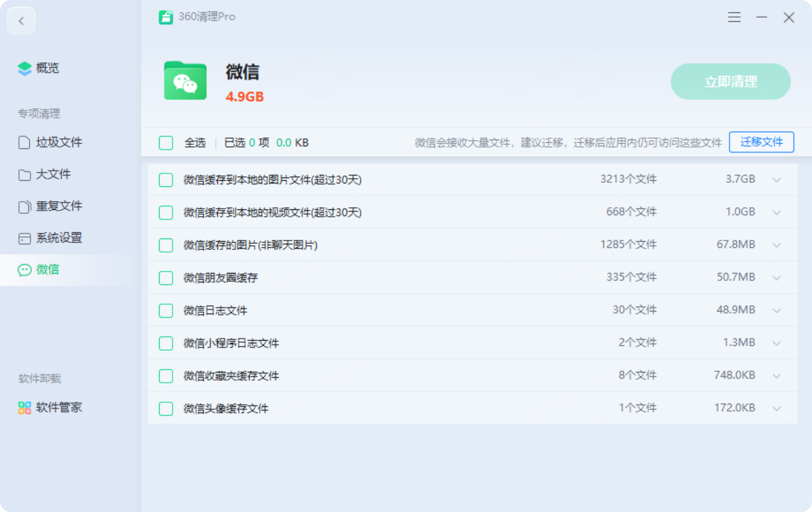Click the 软件管家 colorful grid icon
Image resolution: width=812 pixels, height=512 pixels.
[x=24, y=408]
